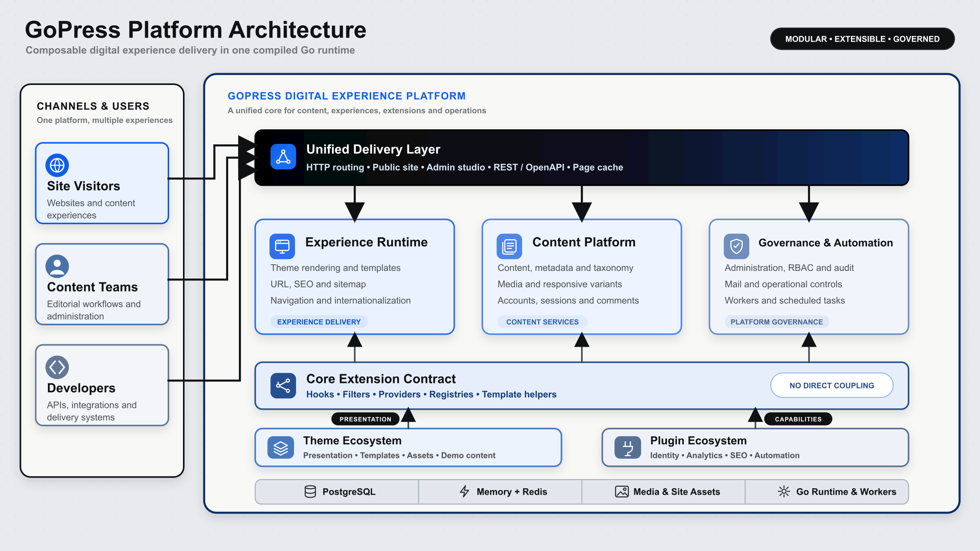The height and width of the screenshot is (551, 980).
Task: Click the lightning bolt icon beside Memory + Redis
Action: tap(464, 492)
